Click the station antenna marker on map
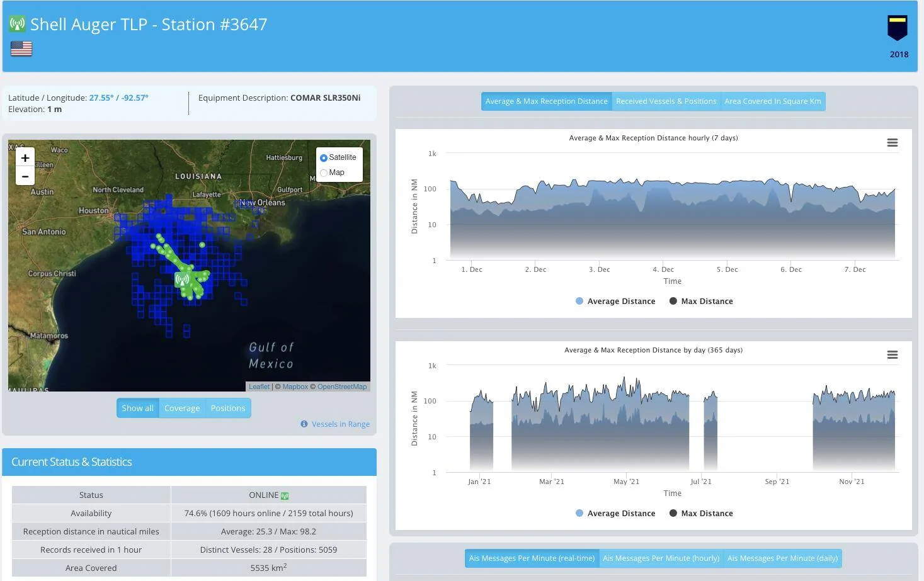924x581 pixels. tap(183, 279)
